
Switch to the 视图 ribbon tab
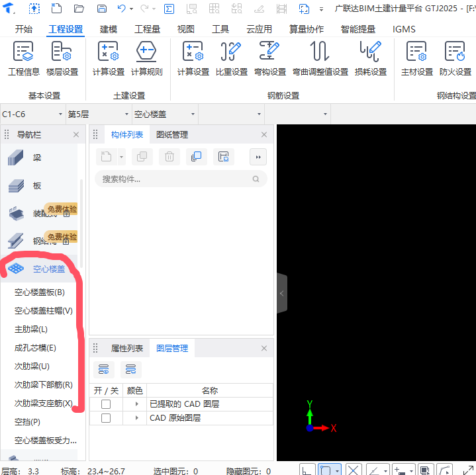[x=185, y=29]
